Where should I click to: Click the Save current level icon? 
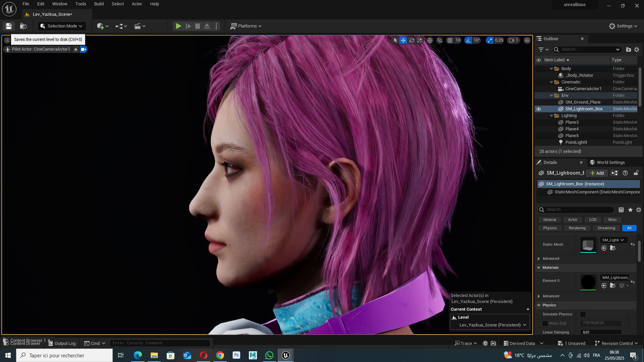(9, 26)
